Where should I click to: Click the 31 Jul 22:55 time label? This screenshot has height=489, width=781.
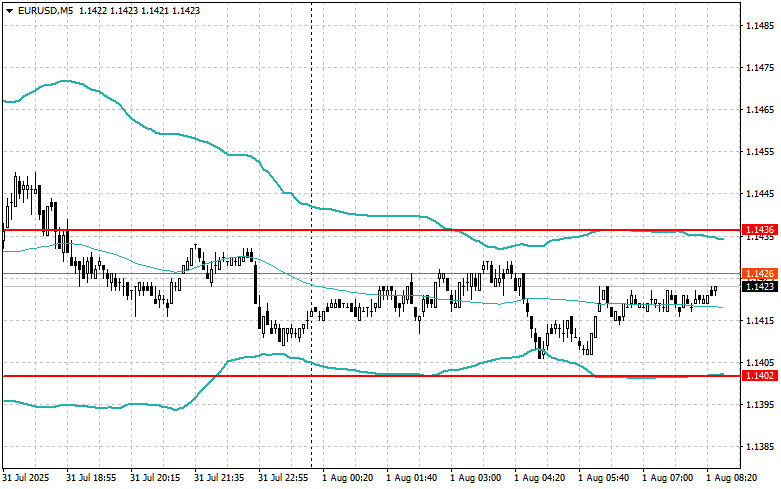pyautogui.click(x=283, y=478)
